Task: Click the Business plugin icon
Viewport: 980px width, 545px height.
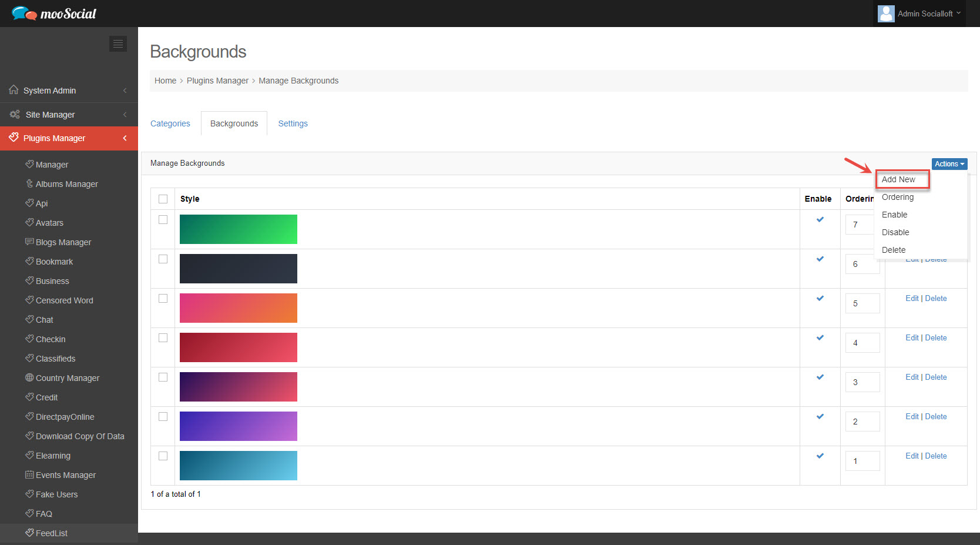Action: pyautogui.click(x=29, y=280)
